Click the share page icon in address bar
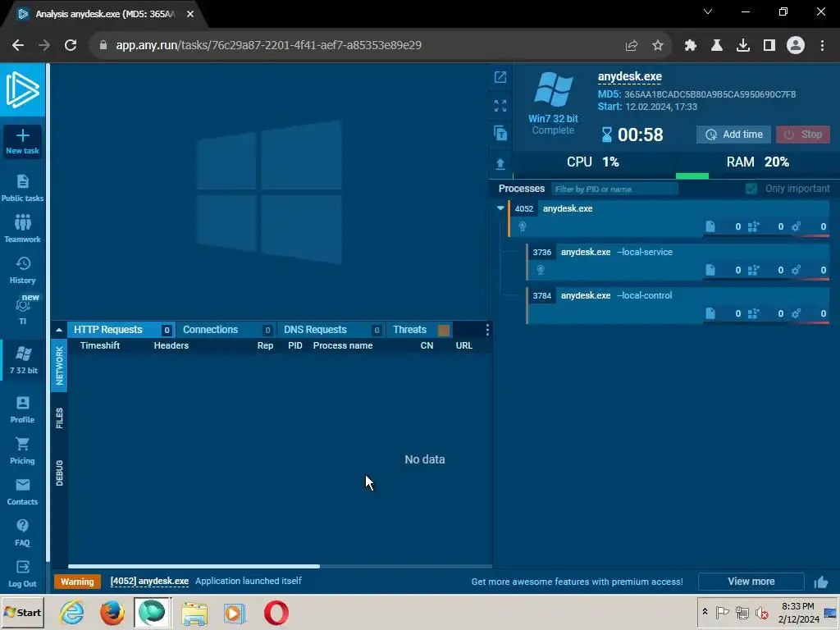 [632, 46]
